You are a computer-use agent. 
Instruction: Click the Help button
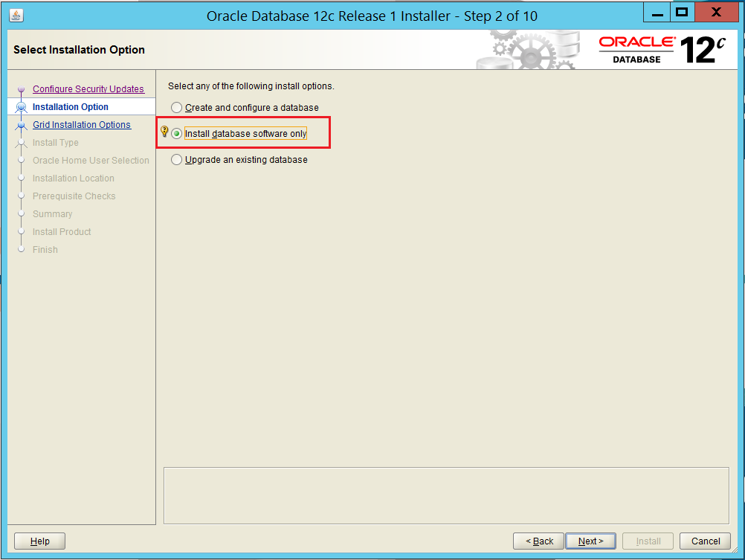39,541
